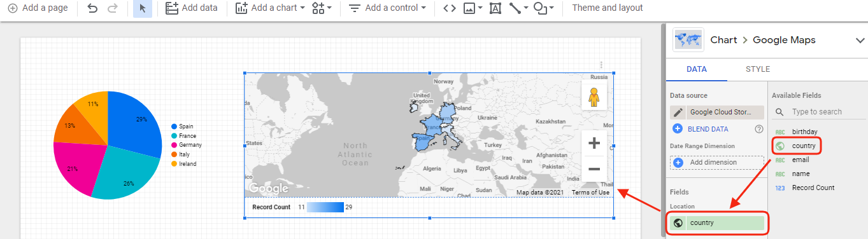
Task: Open the image insert dropdown
Action: pos(473,8)
